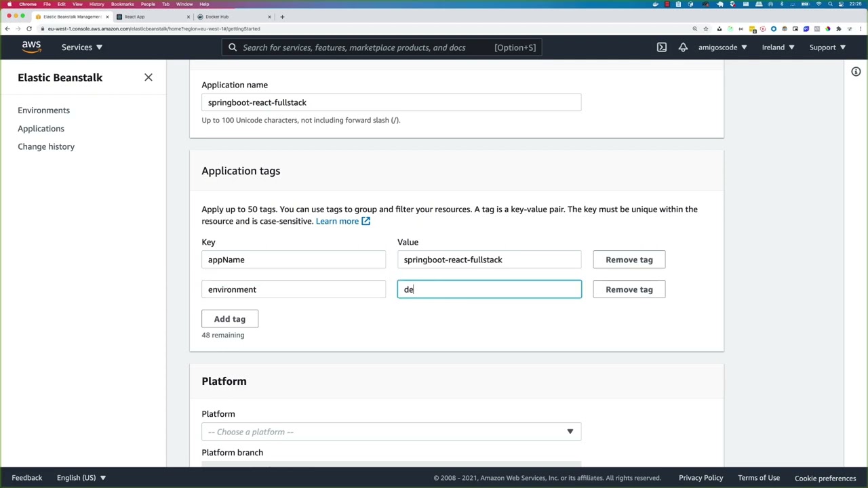Click the info panel icon at right edge
This screenshot has width=868, height=488.
856,72
